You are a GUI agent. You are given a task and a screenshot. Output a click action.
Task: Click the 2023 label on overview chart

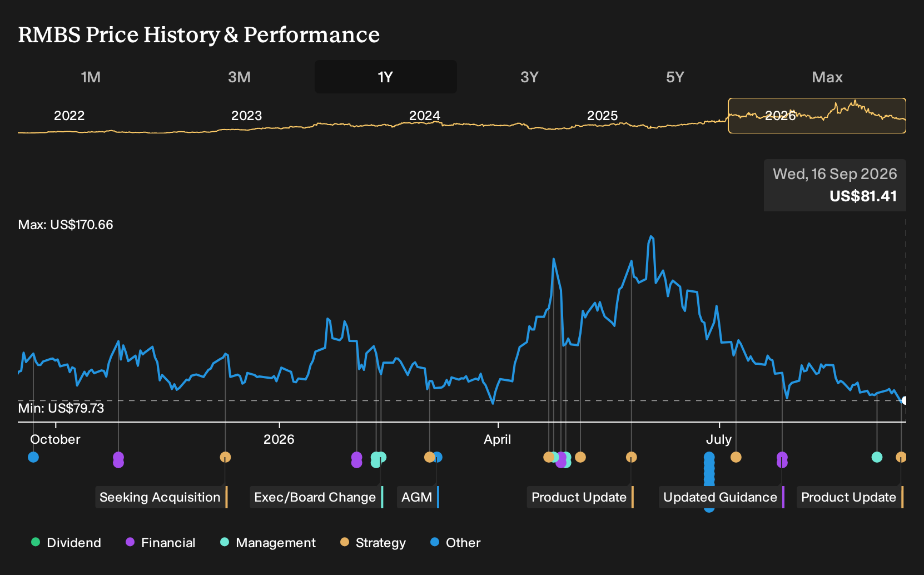(246, 116)
